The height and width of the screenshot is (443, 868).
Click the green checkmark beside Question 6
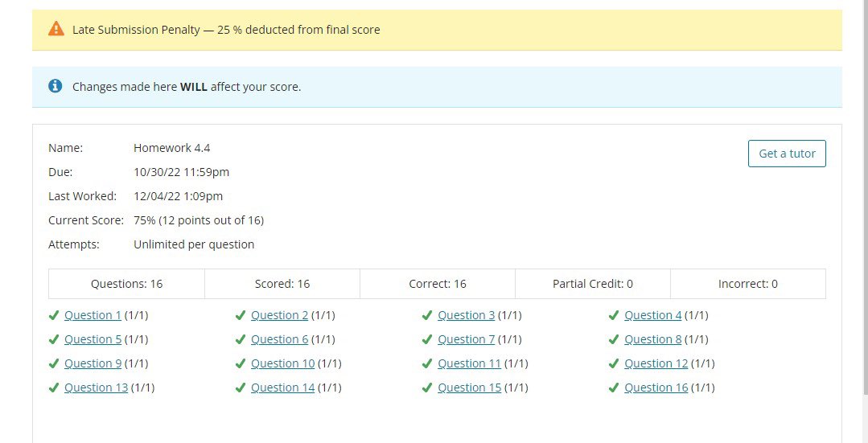[241, 339]
